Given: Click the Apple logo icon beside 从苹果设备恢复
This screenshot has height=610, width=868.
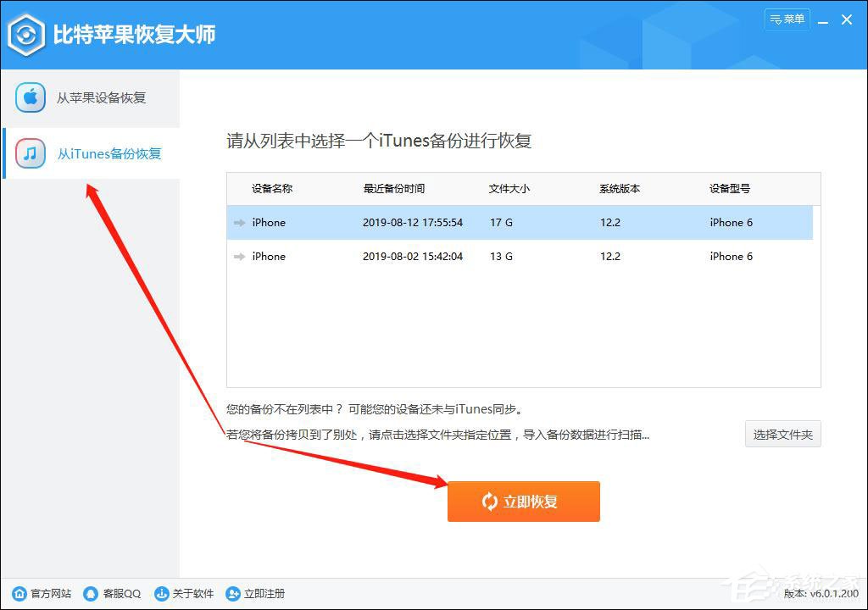Looking at the screenshot, I should pyautogui.click(x=30, y=97).
